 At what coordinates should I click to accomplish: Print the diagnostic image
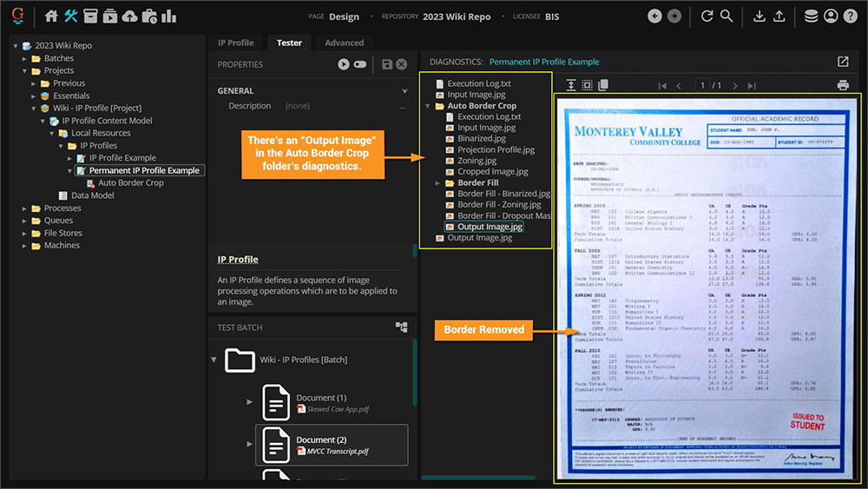click(843, 85)
